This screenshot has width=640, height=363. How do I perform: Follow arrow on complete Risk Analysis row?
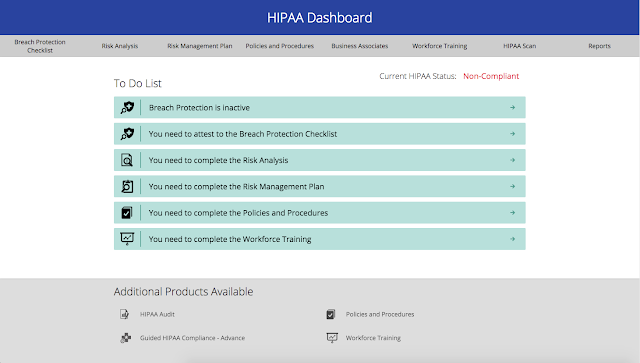512,160
